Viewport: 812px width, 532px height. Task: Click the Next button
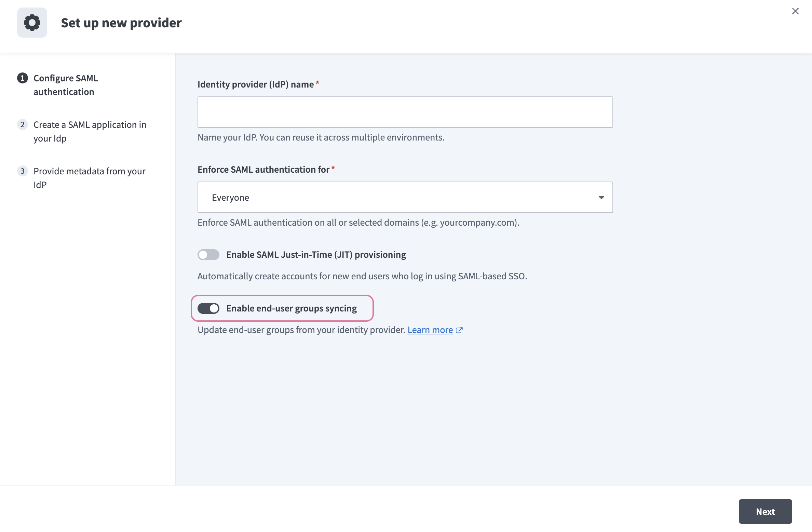[766, 511]
